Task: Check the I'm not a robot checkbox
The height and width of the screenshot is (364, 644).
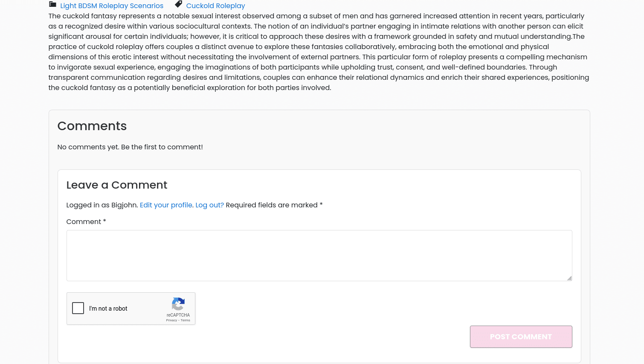Action: (78, 308)
